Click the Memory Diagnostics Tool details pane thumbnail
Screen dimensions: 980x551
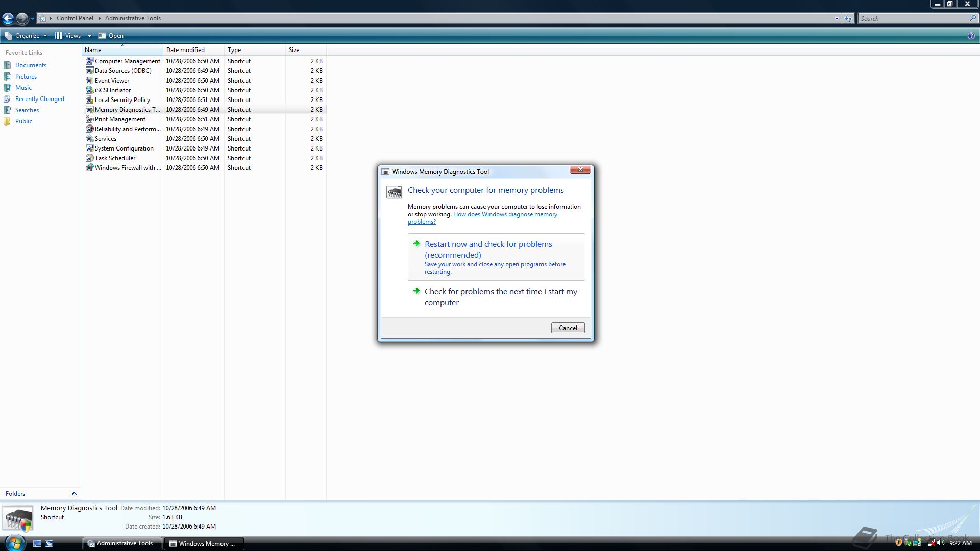pos(18,518)
